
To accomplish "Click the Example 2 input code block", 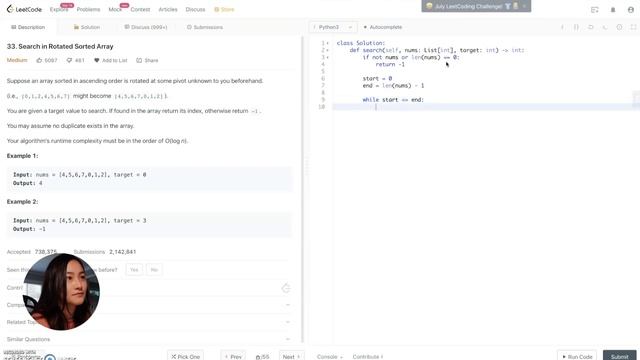I will (149, 224).
